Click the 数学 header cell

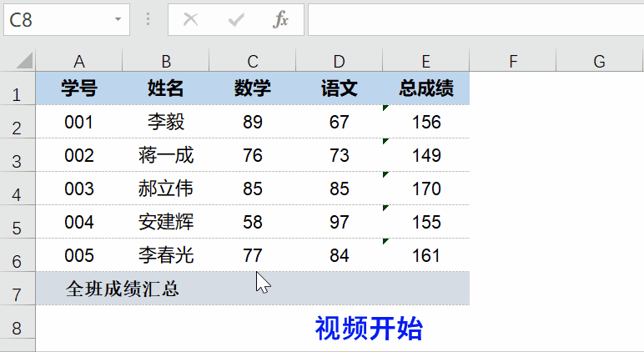pos(253,88)
